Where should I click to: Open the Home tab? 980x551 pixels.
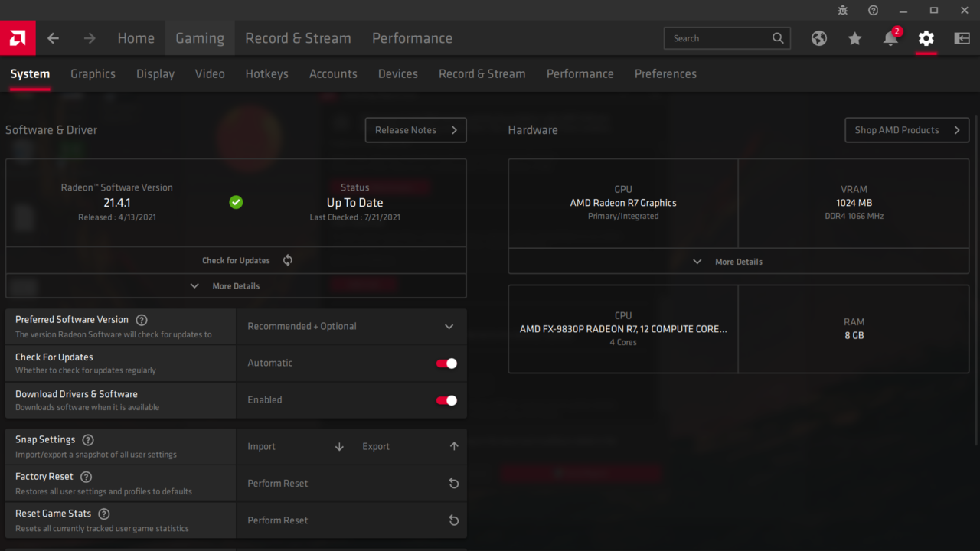136,38
